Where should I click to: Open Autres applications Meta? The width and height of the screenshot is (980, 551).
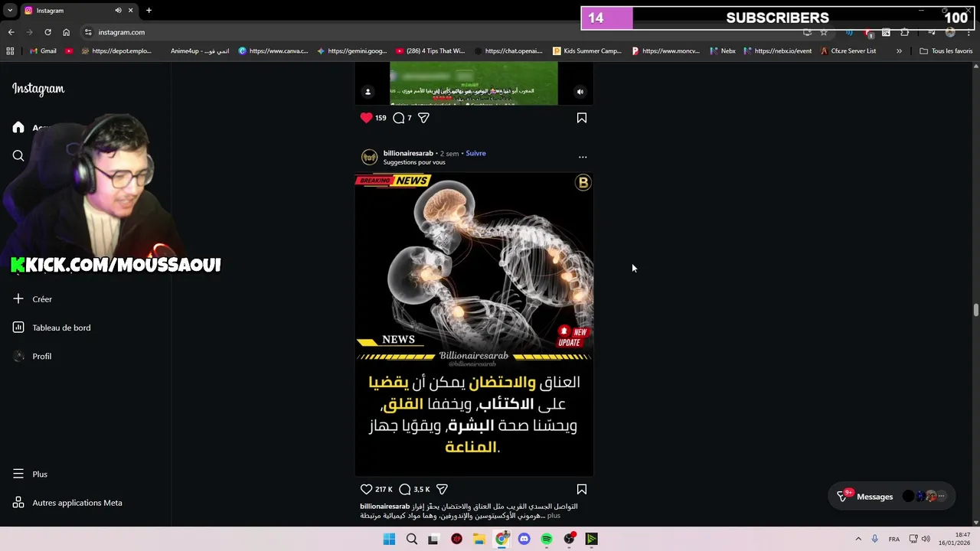pos(67,503)
